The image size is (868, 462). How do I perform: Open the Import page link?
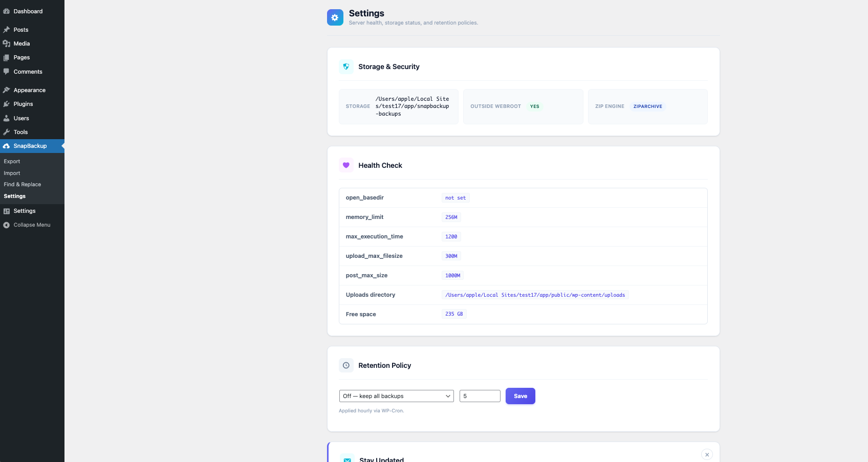point(12,173)
